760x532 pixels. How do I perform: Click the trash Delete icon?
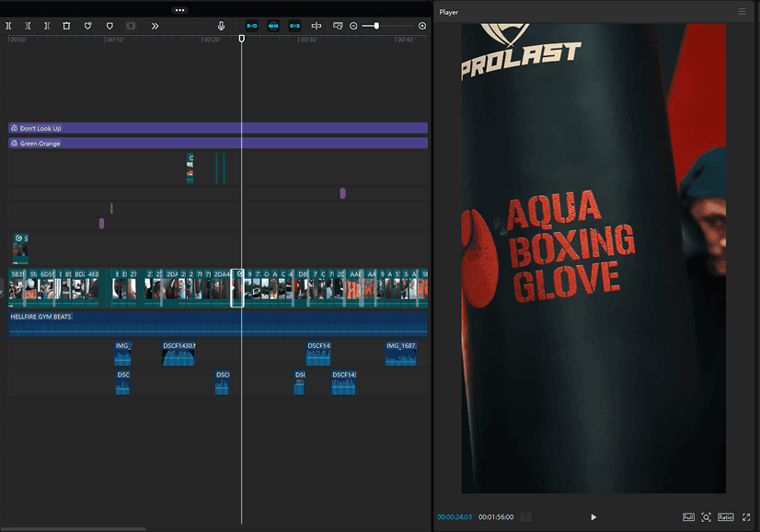point(66,26)
